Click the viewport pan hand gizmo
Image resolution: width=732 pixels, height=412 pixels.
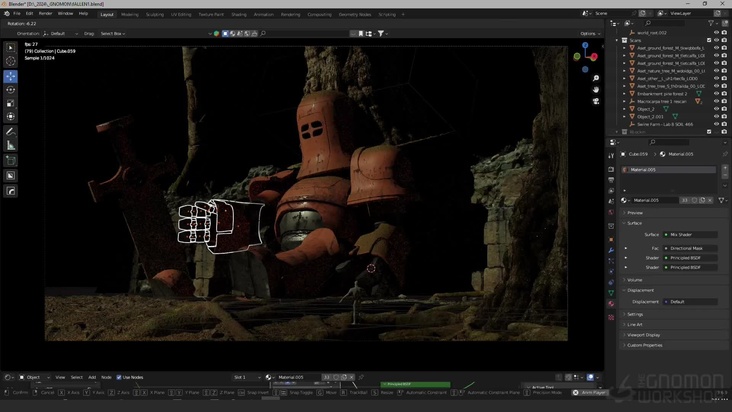[596, 90]
